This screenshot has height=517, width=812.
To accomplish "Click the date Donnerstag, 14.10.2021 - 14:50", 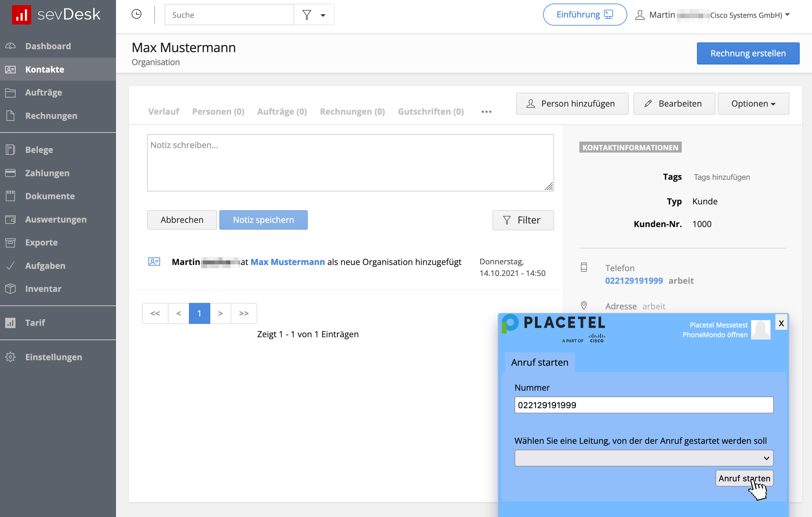I will [x=512, y=267].
